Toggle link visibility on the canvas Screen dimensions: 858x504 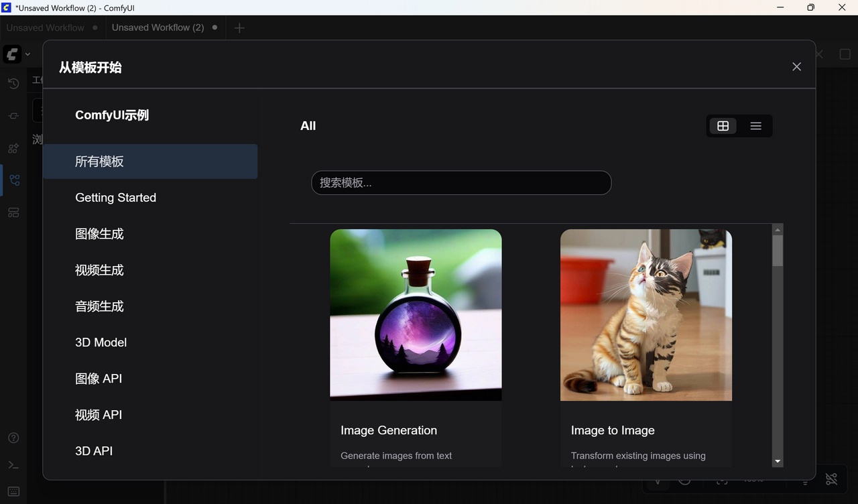[831, 479]
